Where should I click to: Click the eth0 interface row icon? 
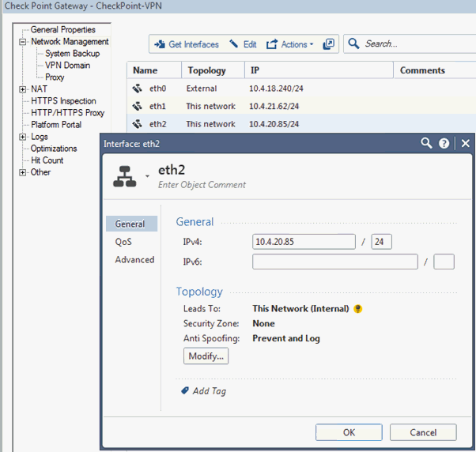pyautogui.click(x=137, y=89)
